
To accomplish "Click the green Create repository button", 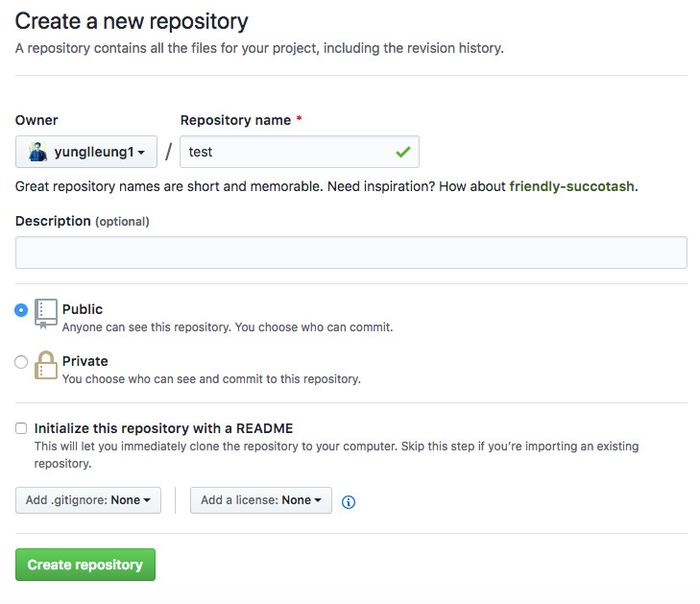I will click(x=85, y=565).
